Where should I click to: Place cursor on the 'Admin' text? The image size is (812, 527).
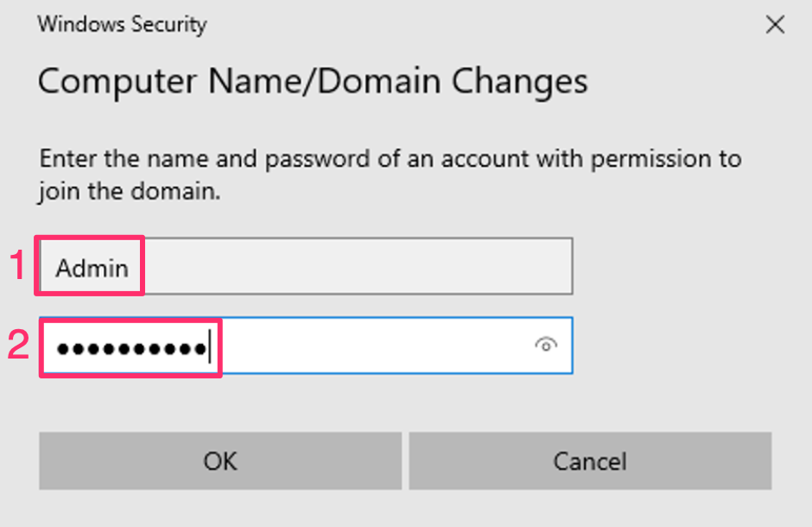coord(92,268)
